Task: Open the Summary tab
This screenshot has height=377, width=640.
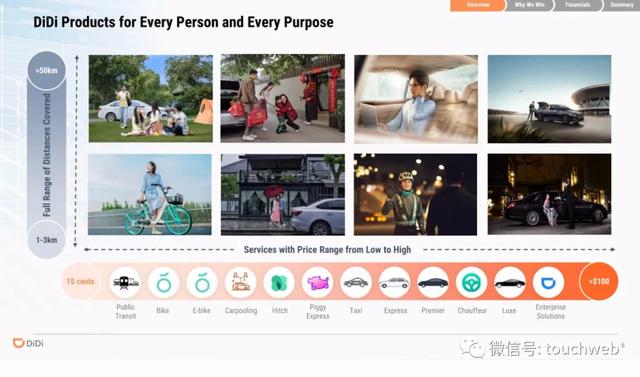Action: [622, 5]
